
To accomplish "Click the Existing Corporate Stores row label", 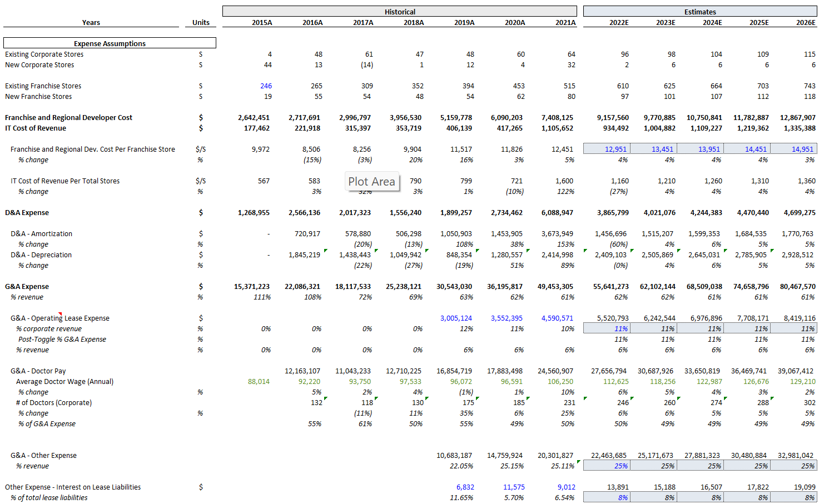I will click(44, 54).
